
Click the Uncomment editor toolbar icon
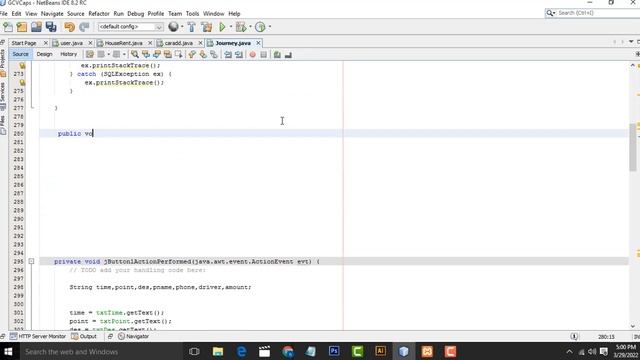(288, 55)
